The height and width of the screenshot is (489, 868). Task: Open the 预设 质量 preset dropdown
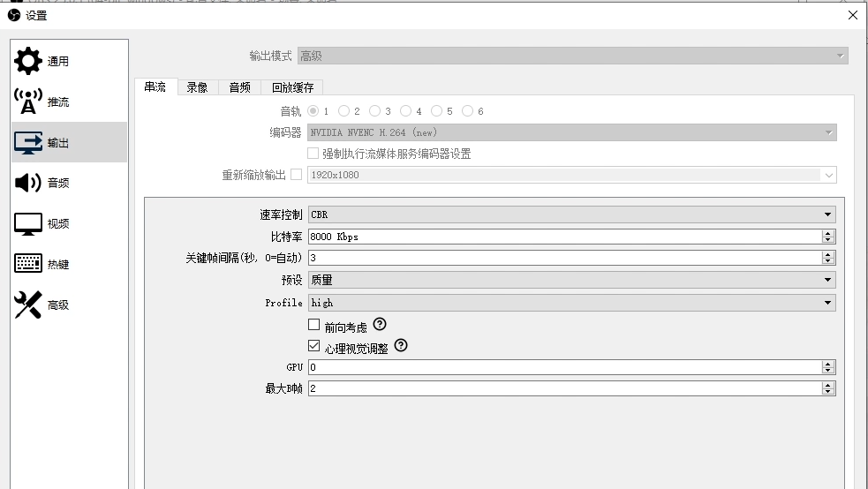572,280
